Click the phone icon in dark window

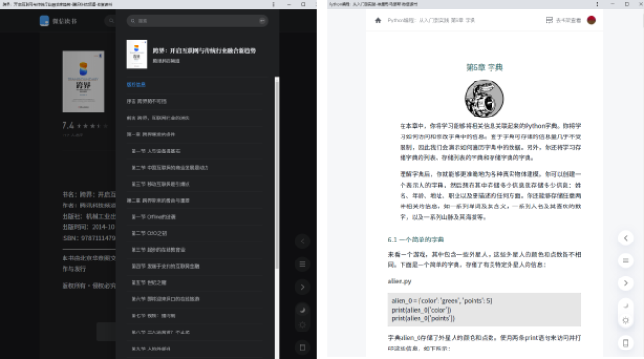(x=303, y=348)
